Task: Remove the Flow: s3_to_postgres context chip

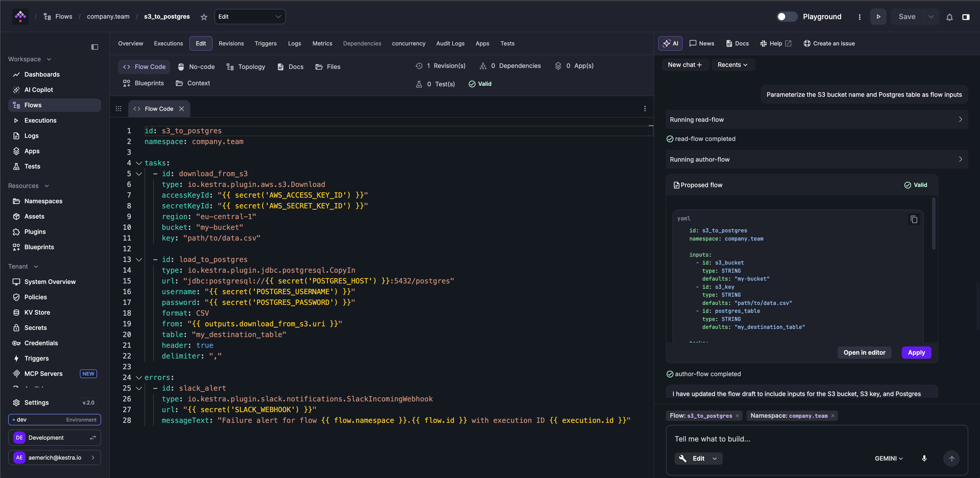Action: tap(737, 416)
